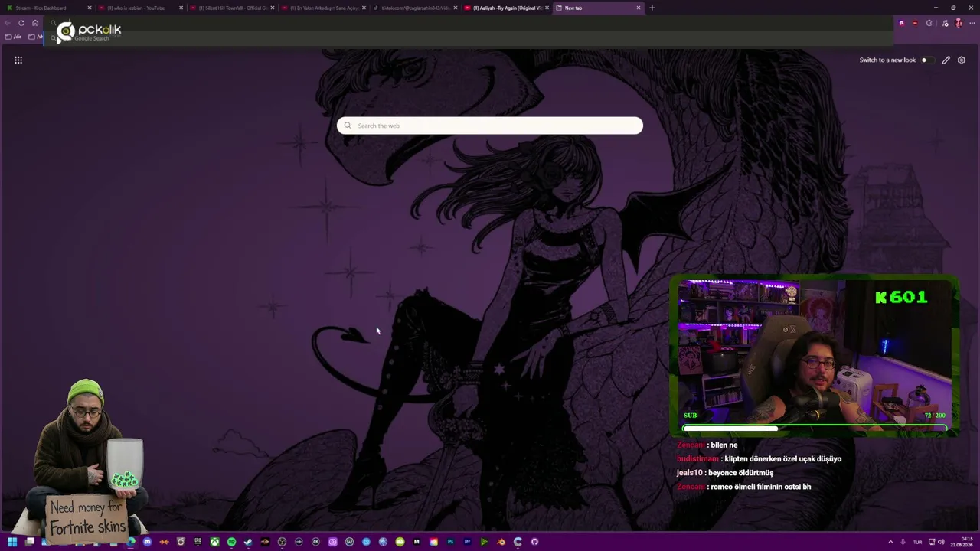
Task: Open Photoshop from the taskbar
Action: [x=450, y=542]
